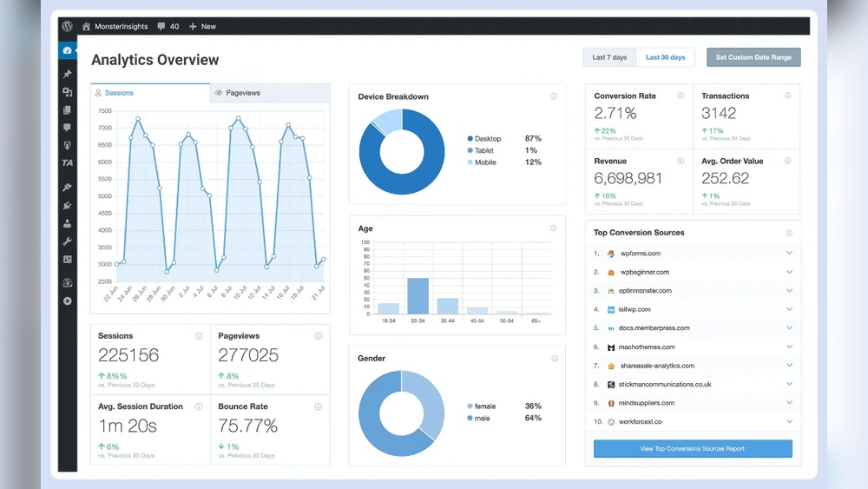Open the Tools wrench icon in the sidebar

68,241
